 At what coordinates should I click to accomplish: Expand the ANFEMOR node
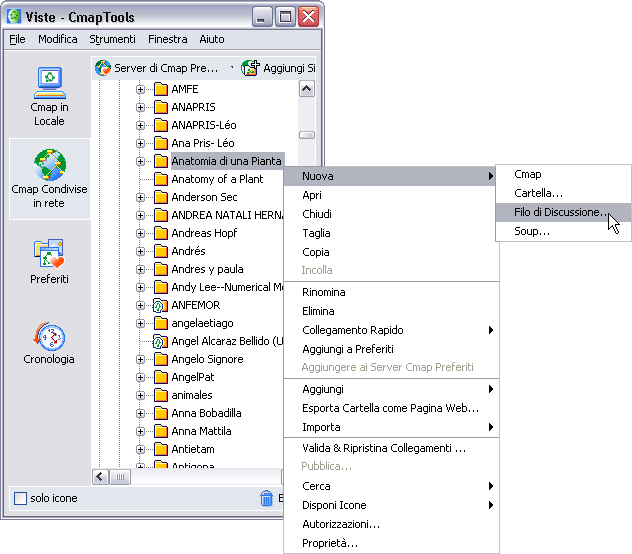tap(140, 306)
